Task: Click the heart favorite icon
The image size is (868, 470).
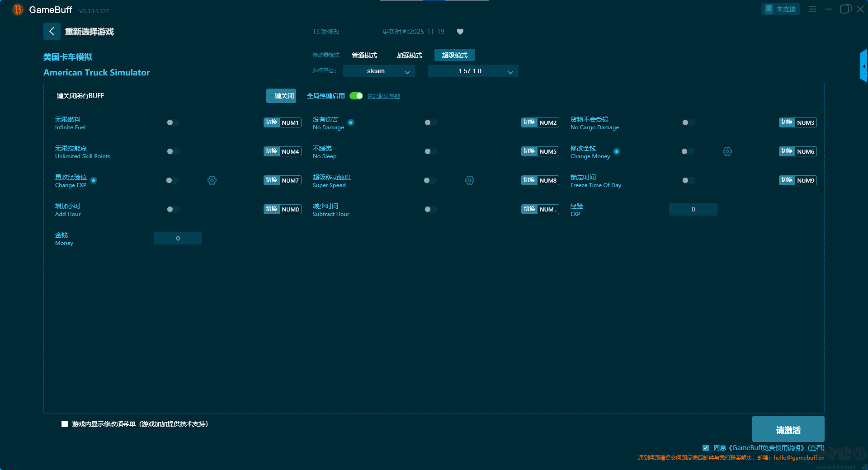Action: (x=460, y=32)
